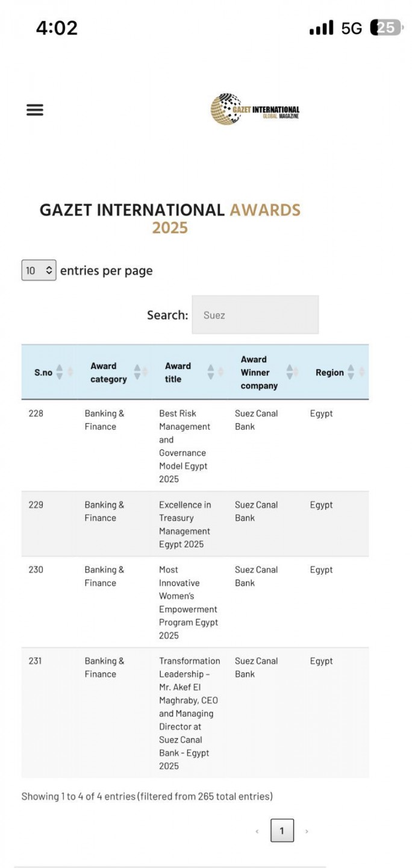Sort by Award Winner company arrows
Viewport: 412px width, 868px height.
(x=290, y=373)
